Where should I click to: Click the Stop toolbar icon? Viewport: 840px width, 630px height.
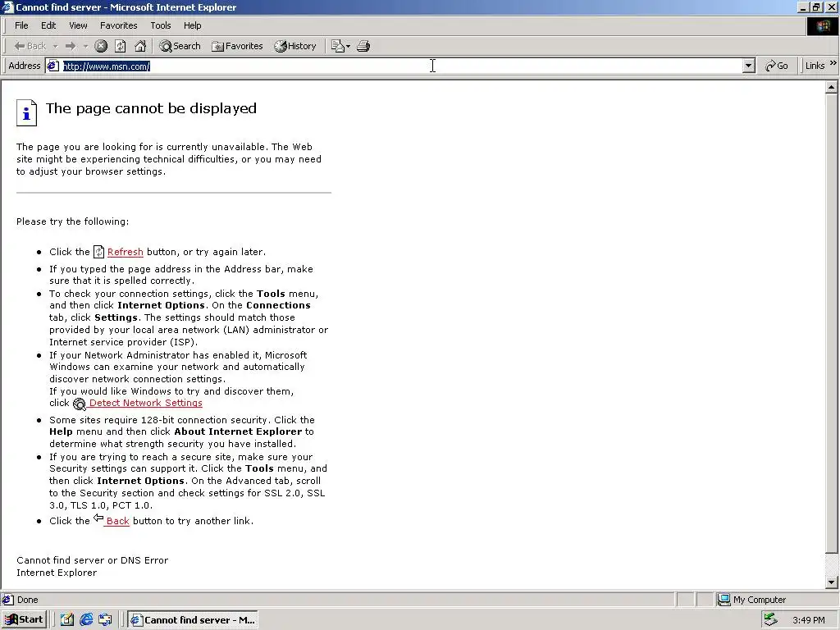[101, 46]
